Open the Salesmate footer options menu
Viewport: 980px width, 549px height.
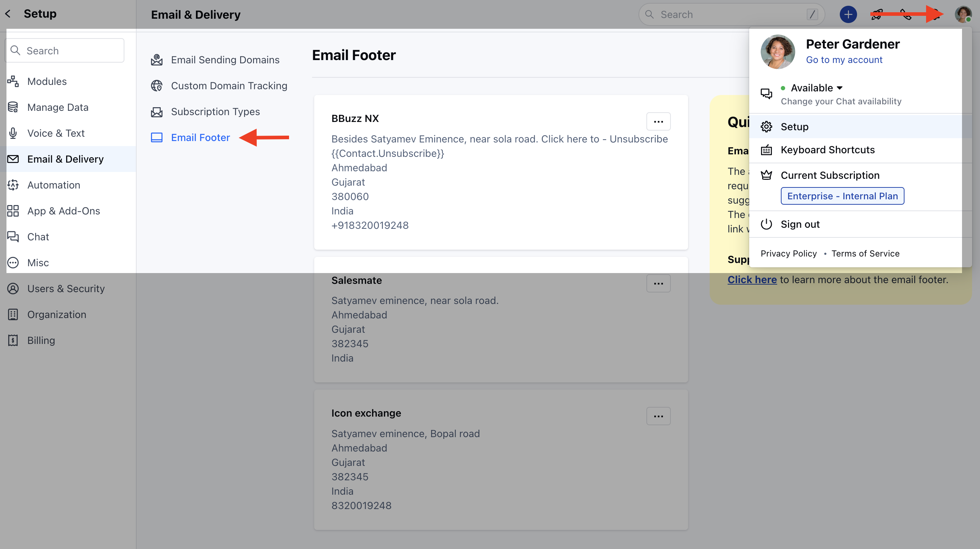658,283
